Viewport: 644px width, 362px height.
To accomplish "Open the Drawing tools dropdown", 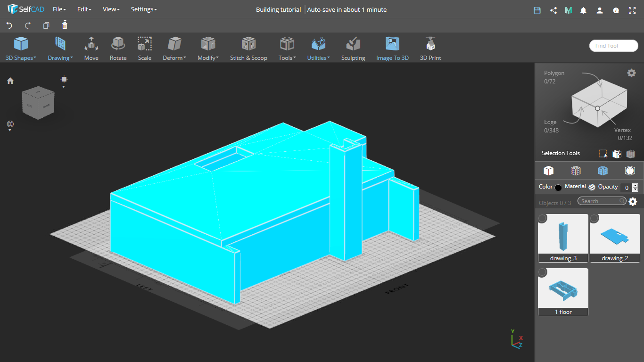I will [60, 49].
